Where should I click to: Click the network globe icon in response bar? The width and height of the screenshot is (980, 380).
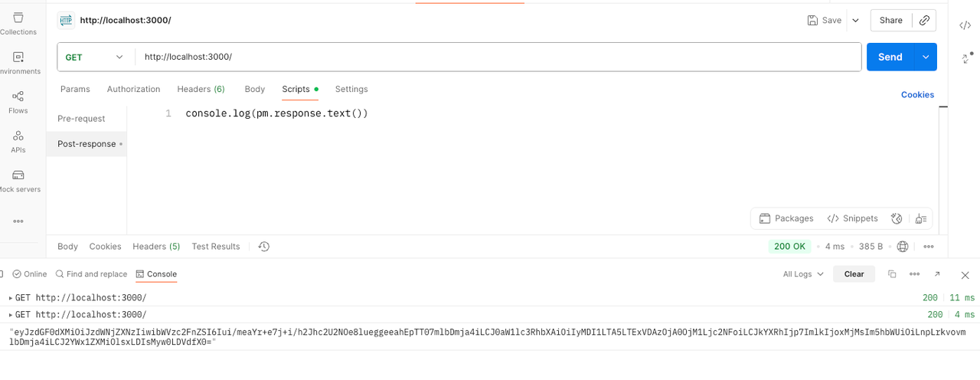coord(903,247)
